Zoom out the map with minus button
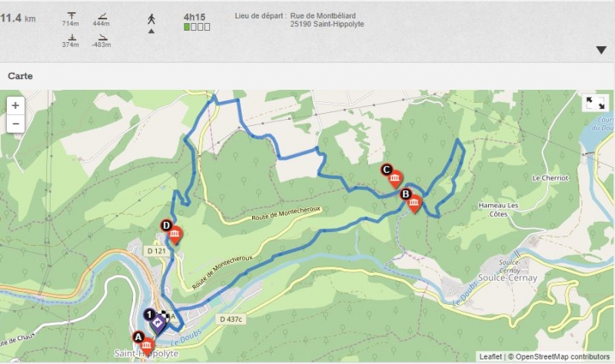Screen dimensions: 615x364 tap(15, 124)
